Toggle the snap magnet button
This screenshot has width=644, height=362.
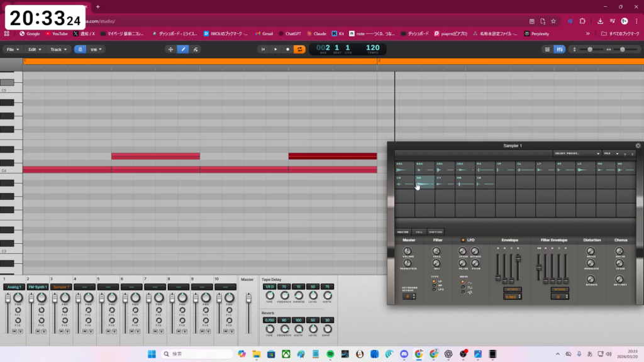point(80,49)
